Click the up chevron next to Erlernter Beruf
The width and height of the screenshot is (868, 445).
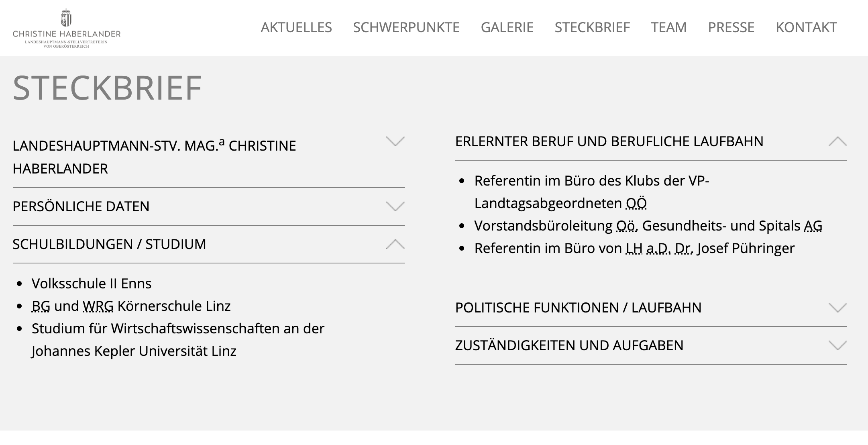click(837, 141)
